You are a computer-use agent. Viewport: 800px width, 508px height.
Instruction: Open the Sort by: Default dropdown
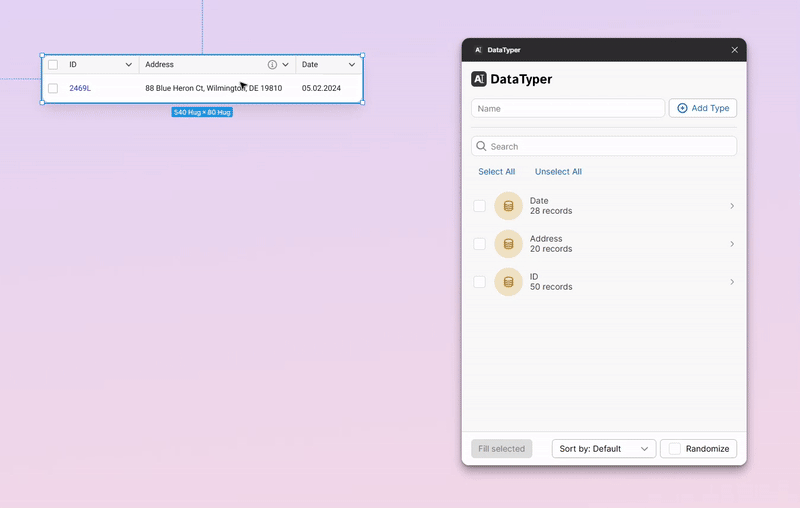[x=604, y=449]
